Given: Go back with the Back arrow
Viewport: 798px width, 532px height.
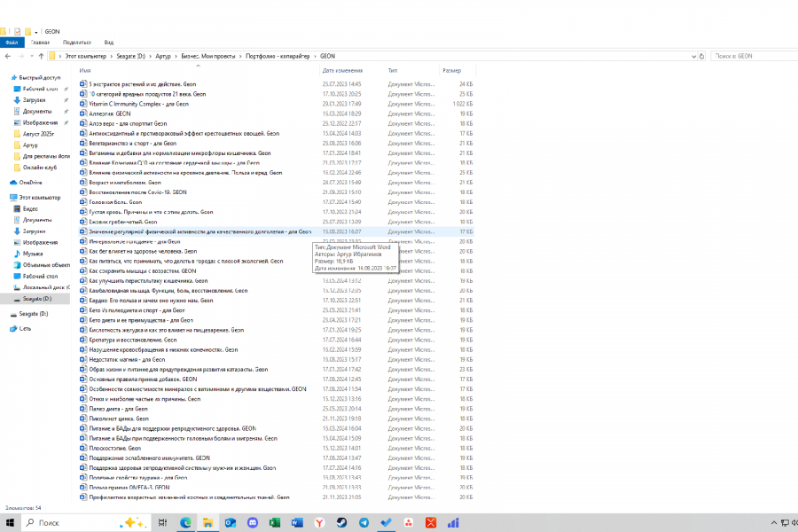Looking at the screenshot, I should pos(8,56).
